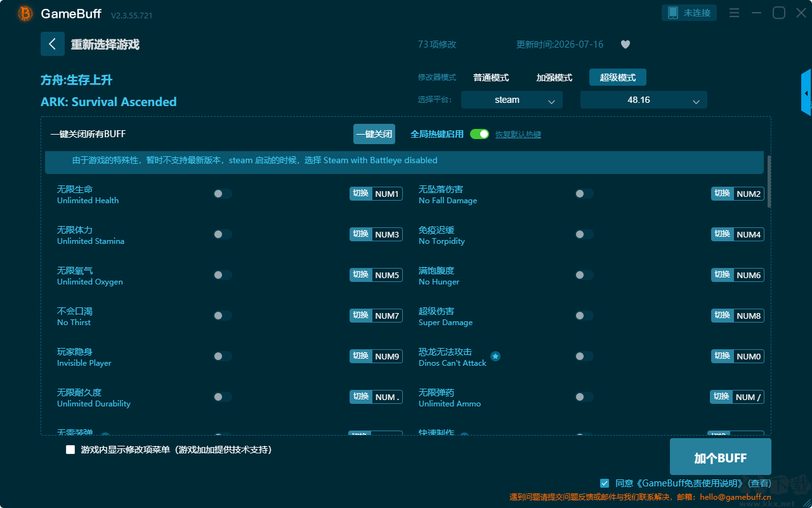Viewport: 812px width, 508px height.
Task: Uncheck the GameBuff免责使用说明 agreement checkbox
Action: pyautogui.click(x=605, y=483)
